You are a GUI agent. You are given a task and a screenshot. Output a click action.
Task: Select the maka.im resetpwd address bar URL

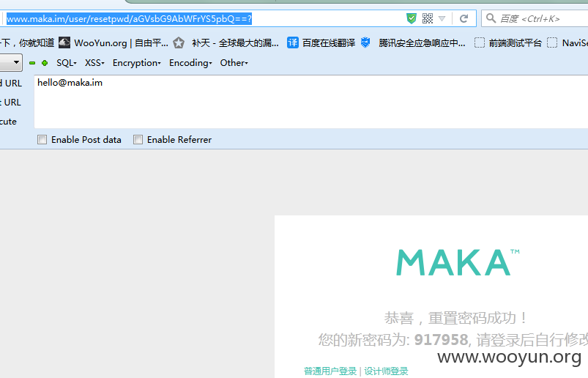129,19
